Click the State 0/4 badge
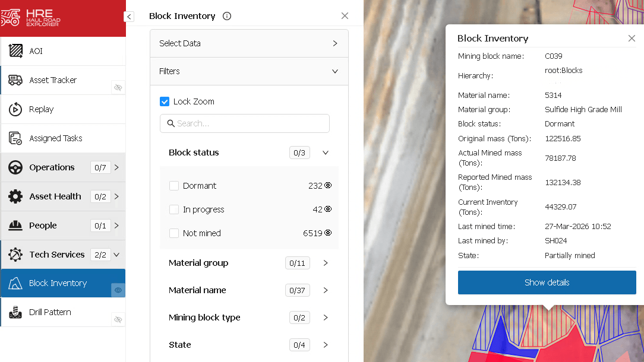 (x=299, y=345)
